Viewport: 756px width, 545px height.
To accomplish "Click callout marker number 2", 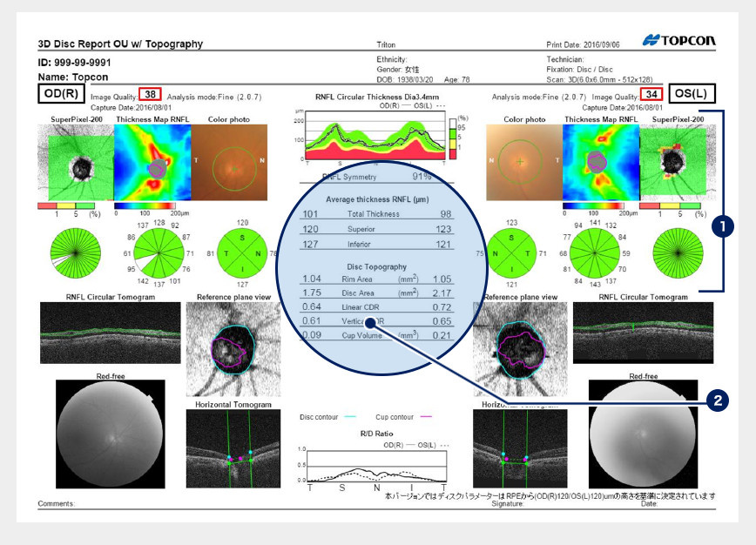I will coord(716,401).
